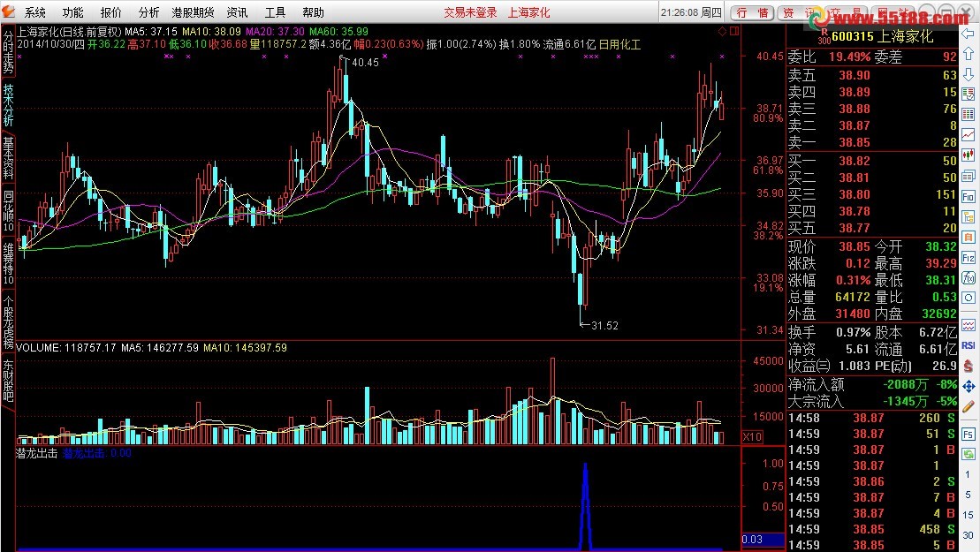Select the 30-minute period
This screenshot has height=552, width=980.
point(968,534)
